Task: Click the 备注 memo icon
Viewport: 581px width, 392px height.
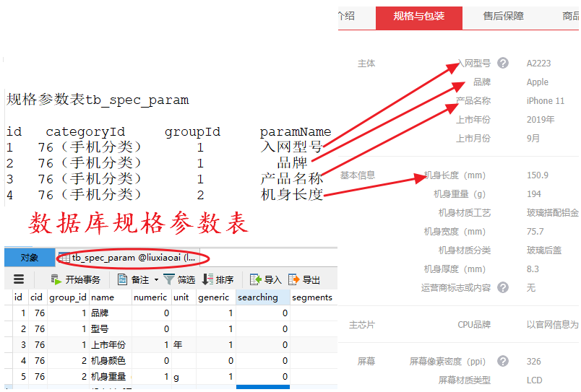Action: point(122,279)
